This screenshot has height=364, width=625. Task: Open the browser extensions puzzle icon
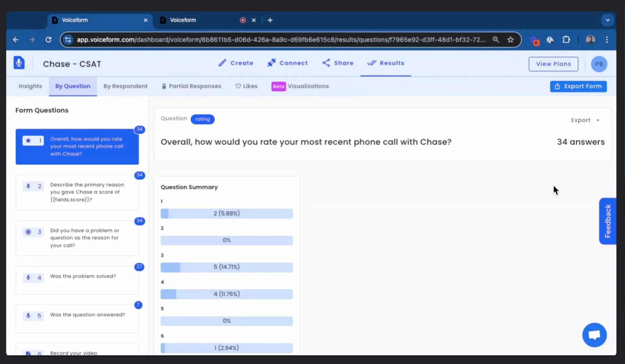tap(566, 40)
